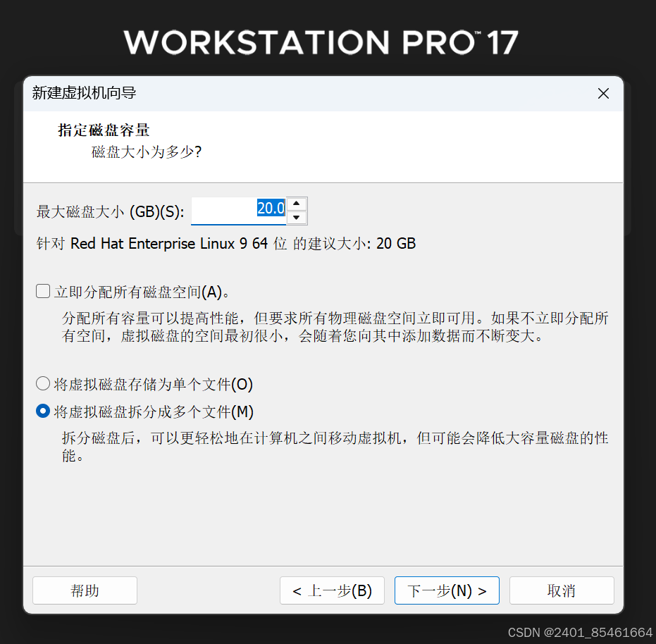Click the 将虚拟磁盘拆分成多个文件(M) label text
This screenshot has height=644, width=656.
154,411
